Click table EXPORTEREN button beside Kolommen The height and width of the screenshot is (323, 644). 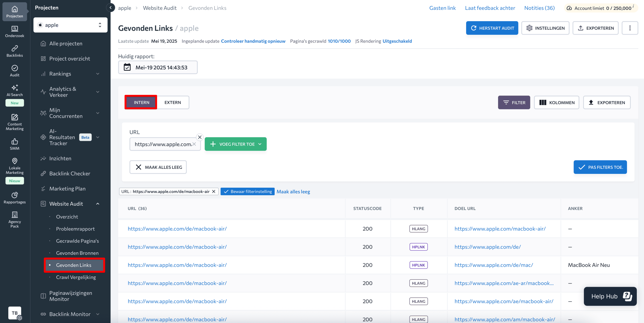point(607,102)
